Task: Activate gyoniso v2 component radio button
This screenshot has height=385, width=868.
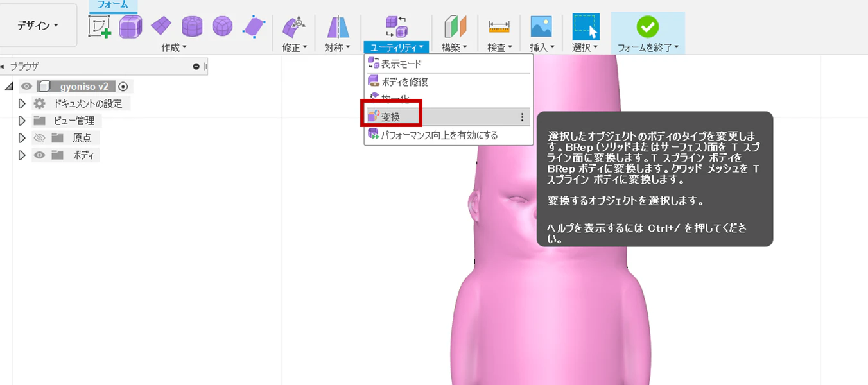Action: (x=123, y=87)
